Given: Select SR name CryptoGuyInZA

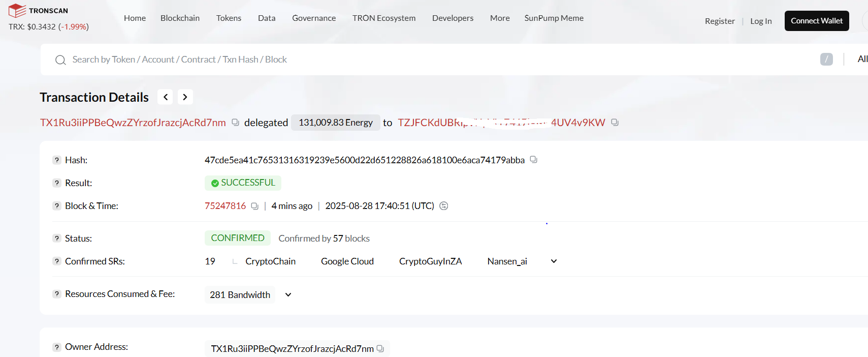Looking at the screenshot, I should [430, 261].
